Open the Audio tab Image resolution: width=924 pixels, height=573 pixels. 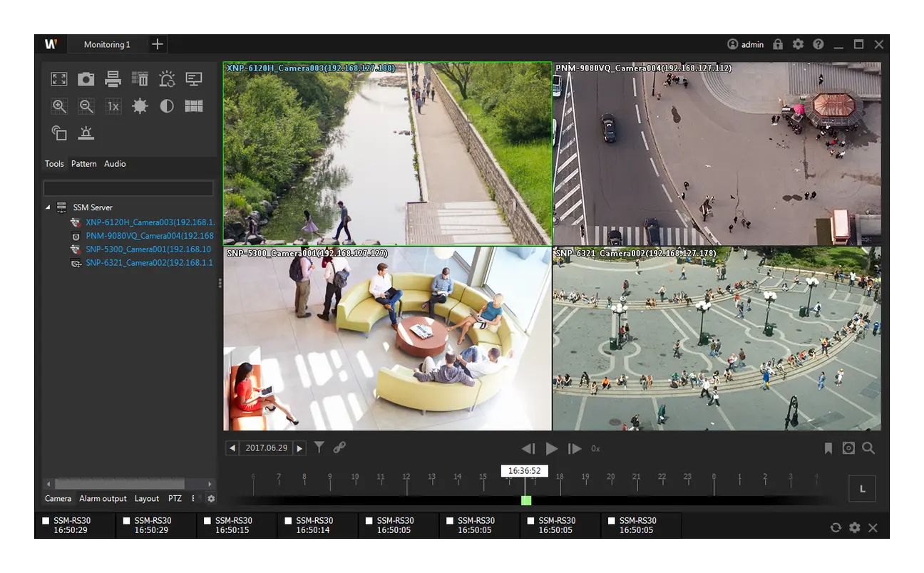115,164
